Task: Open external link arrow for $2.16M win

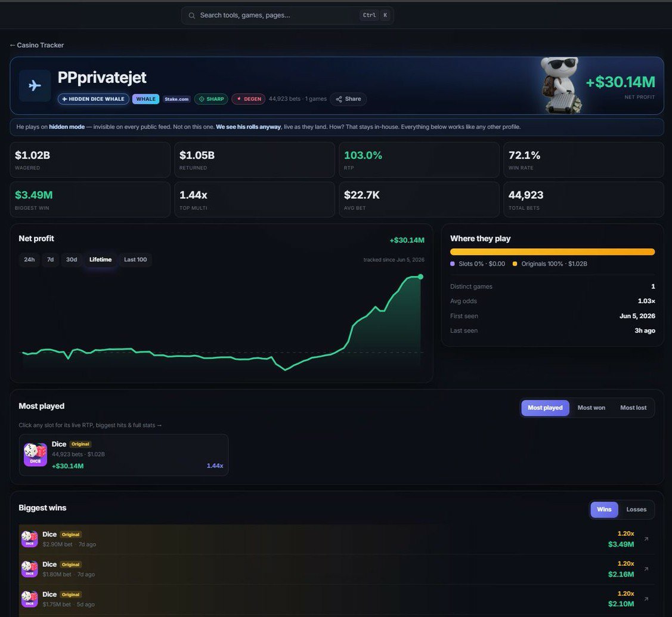Action: click(x=646, y=569)
